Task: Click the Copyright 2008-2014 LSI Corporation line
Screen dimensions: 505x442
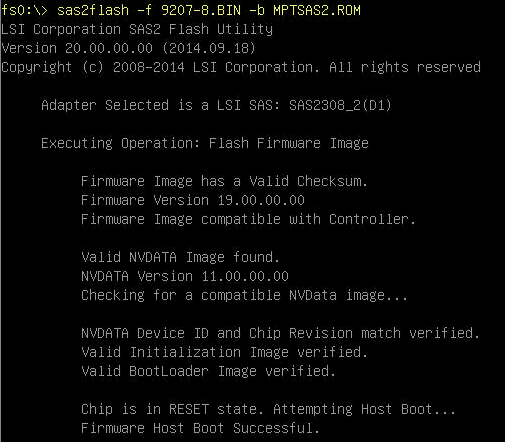Action: (241, 68)
